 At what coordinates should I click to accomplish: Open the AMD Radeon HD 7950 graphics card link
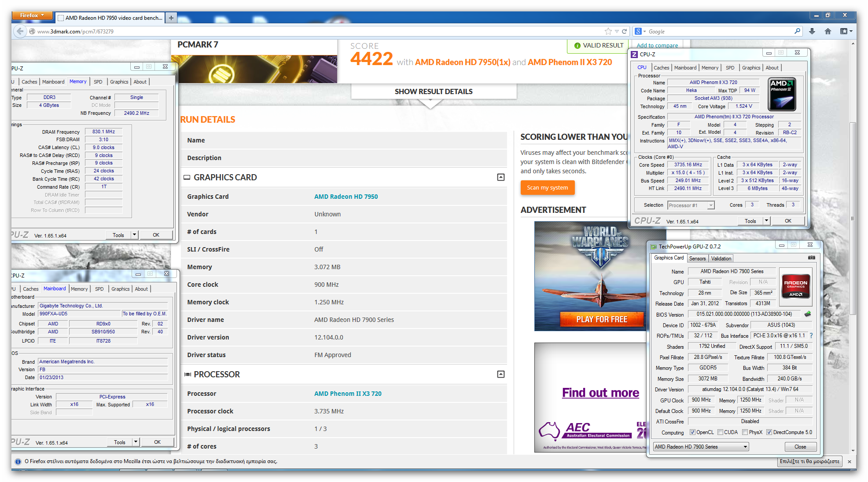coord(346,197)
